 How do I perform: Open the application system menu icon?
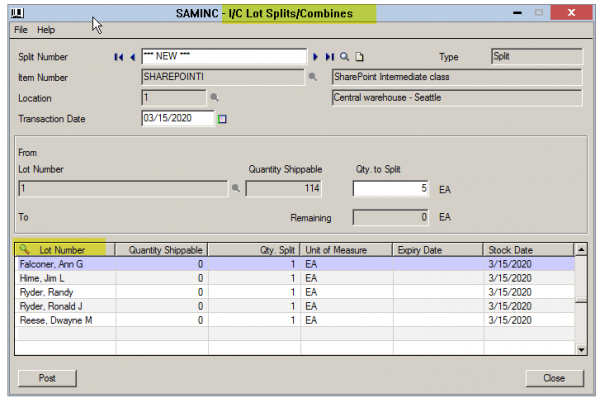click(x=17, y=13)
